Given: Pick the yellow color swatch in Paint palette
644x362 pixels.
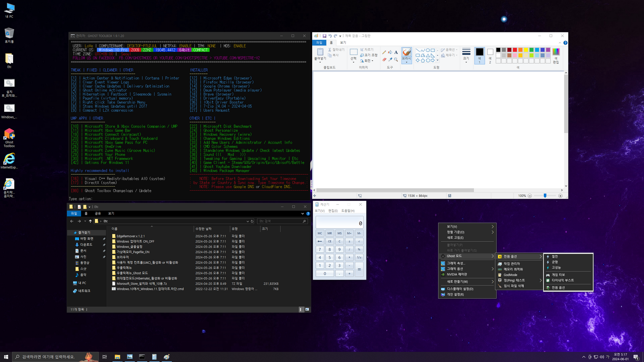Looking at the screenshot, I should click(x=526, y=50).
